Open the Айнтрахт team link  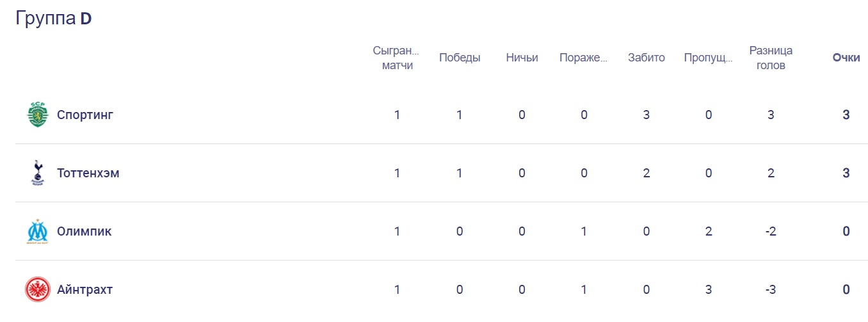tap(84, 290)
